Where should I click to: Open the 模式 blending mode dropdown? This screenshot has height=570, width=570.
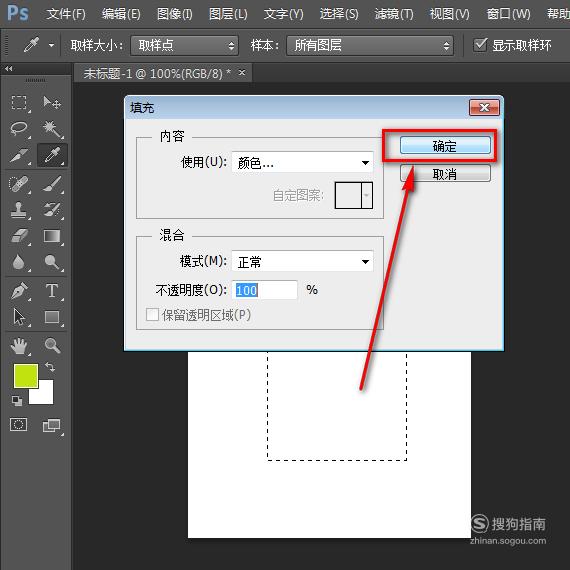point(302,261)
